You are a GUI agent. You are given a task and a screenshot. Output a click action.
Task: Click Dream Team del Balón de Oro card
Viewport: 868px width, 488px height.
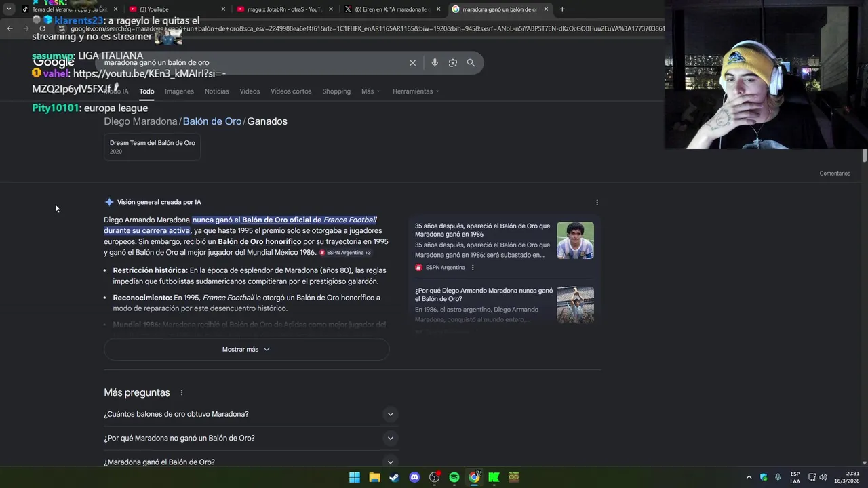[x=152, y=147]
